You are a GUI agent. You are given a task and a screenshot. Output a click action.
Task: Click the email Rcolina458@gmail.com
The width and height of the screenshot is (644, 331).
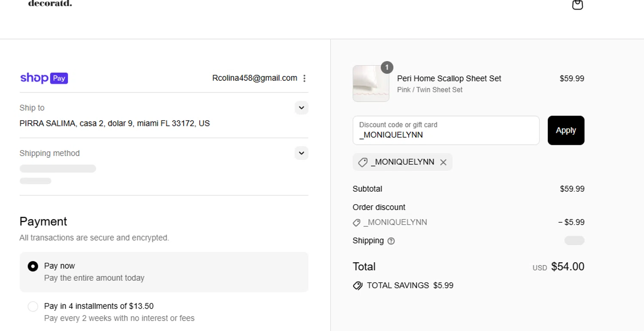click(x=255, y=78)
